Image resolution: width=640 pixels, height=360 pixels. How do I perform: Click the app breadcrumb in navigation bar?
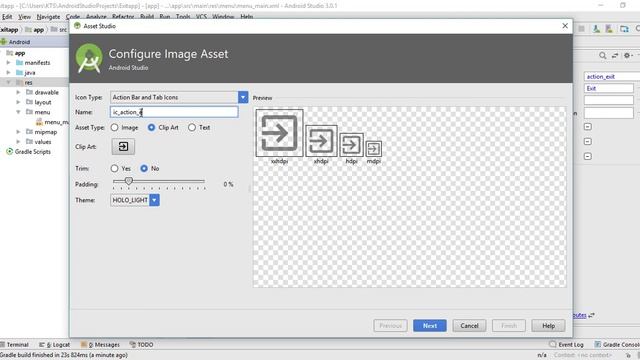(x=35, y=30)
